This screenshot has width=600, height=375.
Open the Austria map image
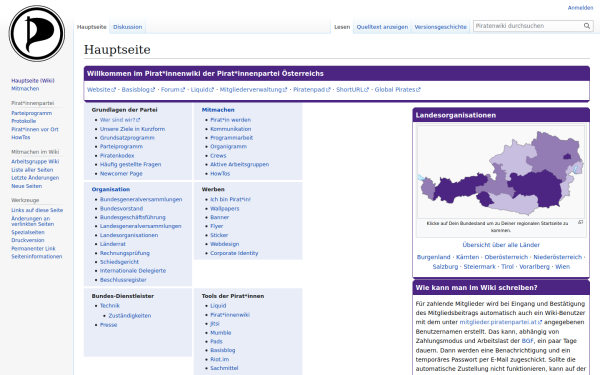501,171
